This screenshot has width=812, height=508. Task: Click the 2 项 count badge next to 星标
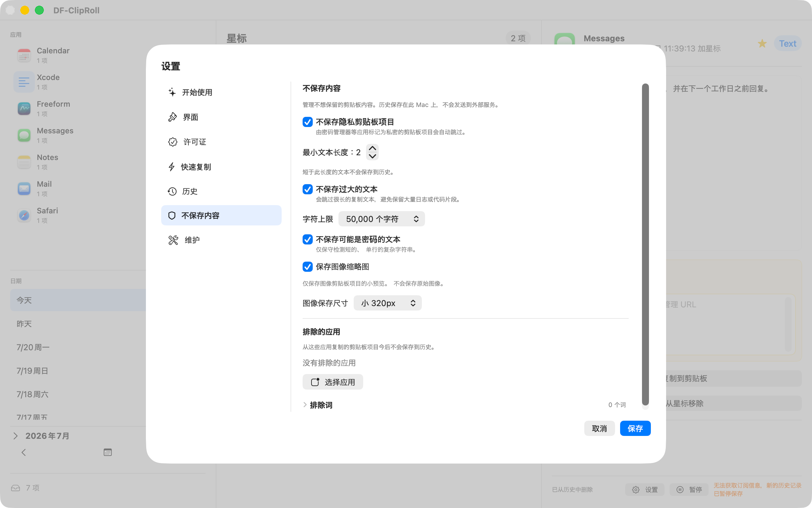click(x=518, y=38)
